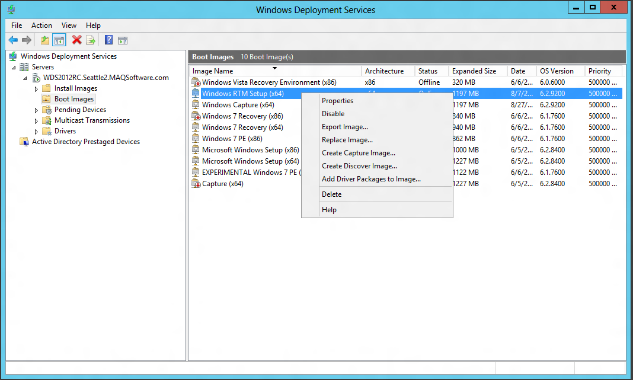Collapse the WDS2012RC server node
Image resolution: width=633 pixels, height=380 pixels.
pos(25,78)
